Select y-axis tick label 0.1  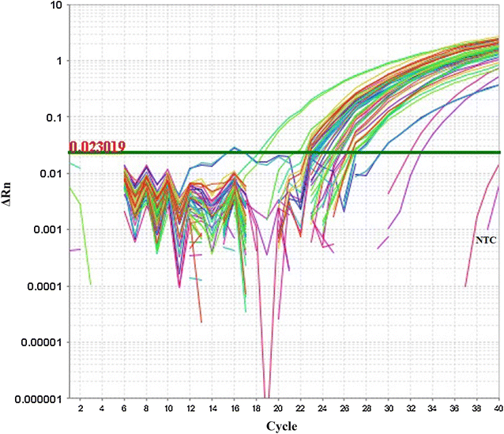[54, 117]
